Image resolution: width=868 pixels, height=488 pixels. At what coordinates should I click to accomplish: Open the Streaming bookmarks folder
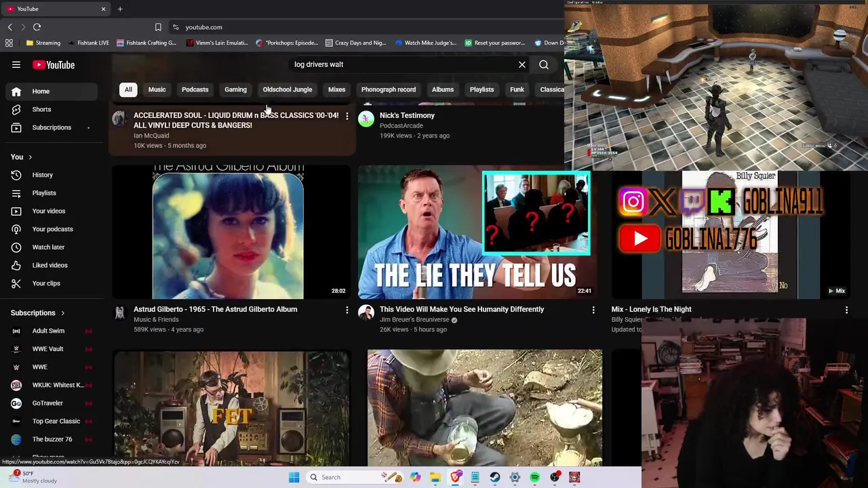point(43,43)
